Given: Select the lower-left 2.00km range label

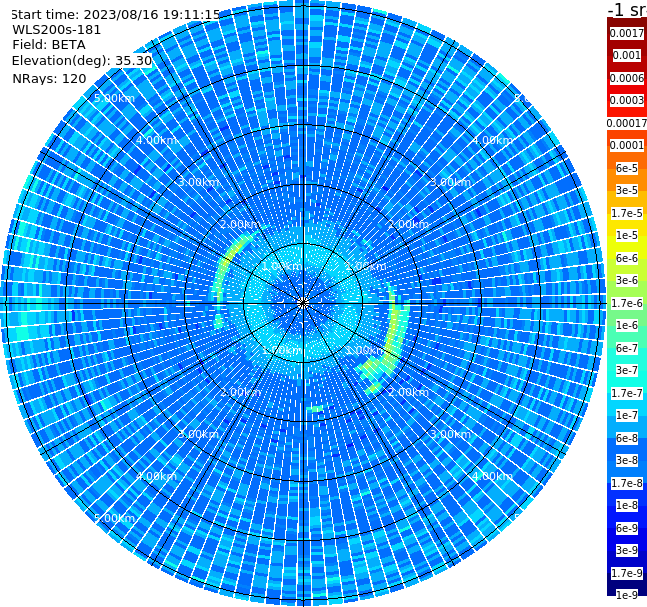Looking at the screenshot, I should (x=240, y=392).
